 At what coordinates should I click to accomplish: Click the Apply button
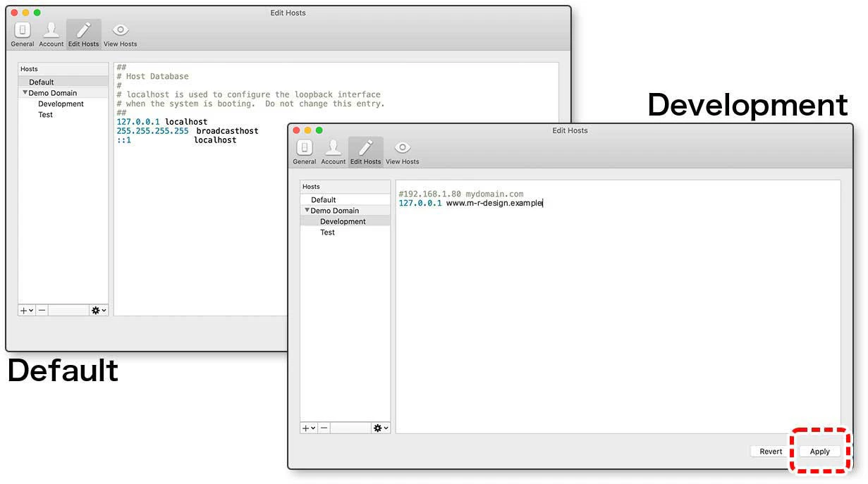(820, 452)
